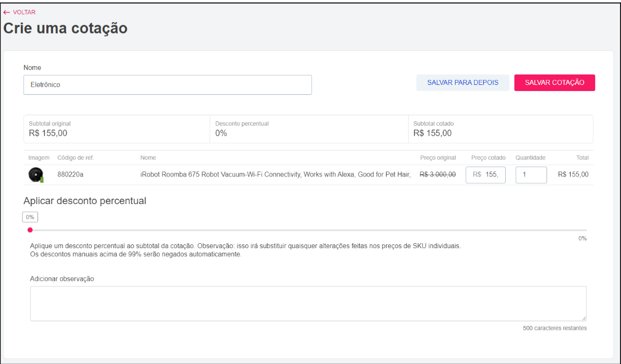
Task: Click the Preço cotado price input
Action: [x=486, y=175]
